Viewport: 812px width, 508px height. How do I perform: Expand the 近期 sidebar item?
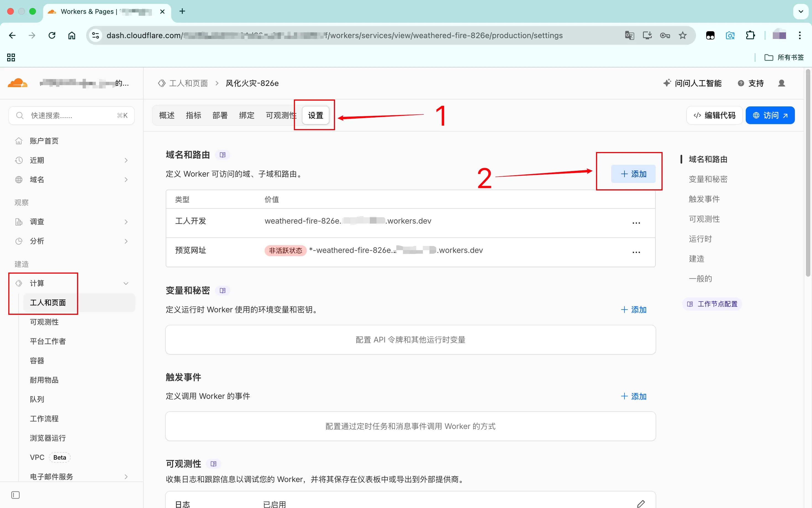click(126, 160)
